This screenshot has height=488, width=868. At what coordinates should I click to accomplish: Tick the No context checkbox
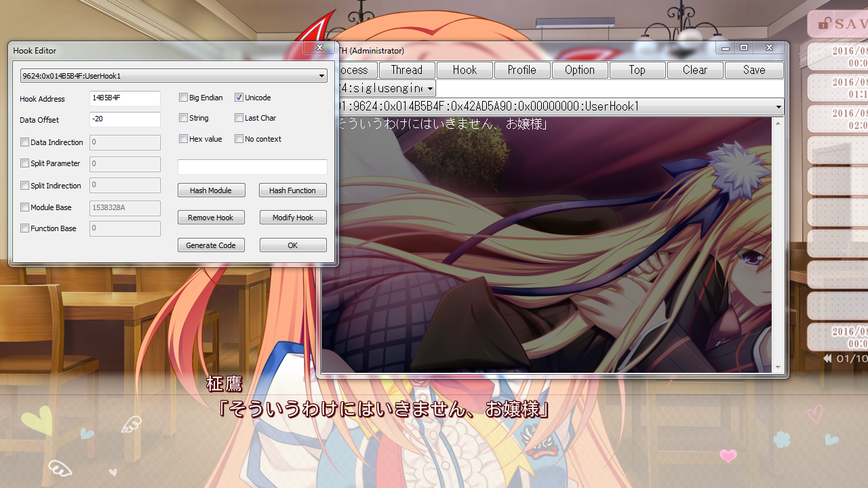(x=239, y=139)
